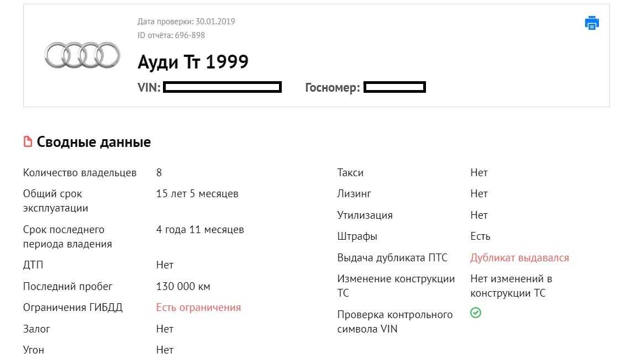The image size is (621, 364).
Task: Click the 'Дата проверки: 30.01.2019' line
Action: coord(186,22)
